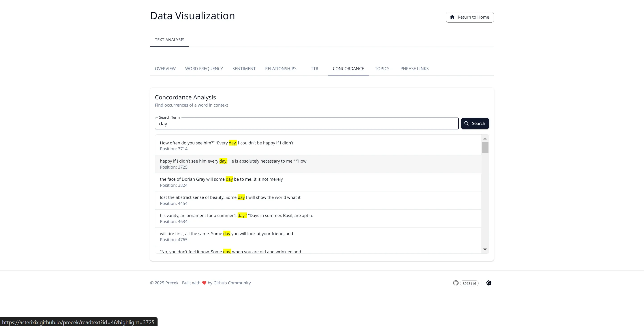Viewport: 644px width, 326px height.
Task: Switch to the Phrase Links tab
Action: (x=414, y=69)
